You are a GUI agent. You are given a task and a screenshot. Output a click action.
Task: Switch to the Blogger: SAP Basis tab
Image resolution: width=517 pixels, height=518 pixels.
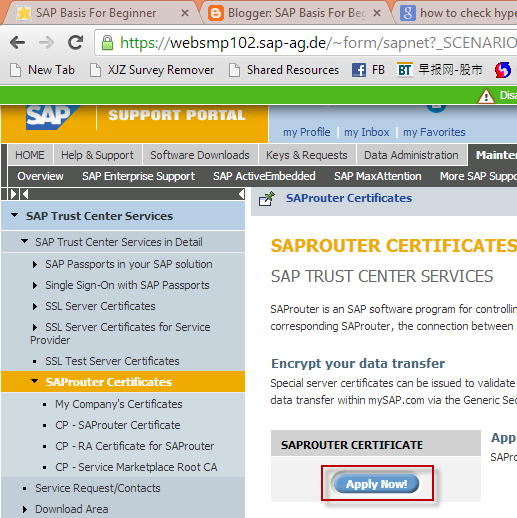[x=296, y=13]
